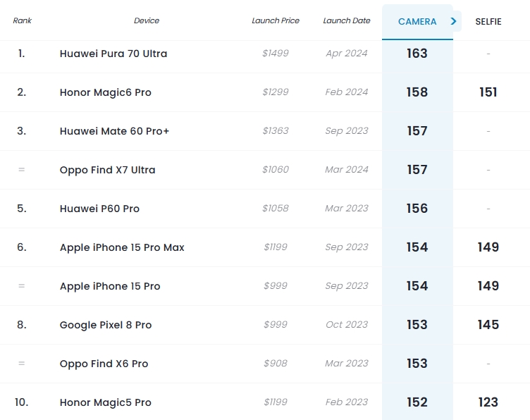Viewport: 530px width, 420px height.
Task: Click the Rank column header
Action: coord(23,20)
